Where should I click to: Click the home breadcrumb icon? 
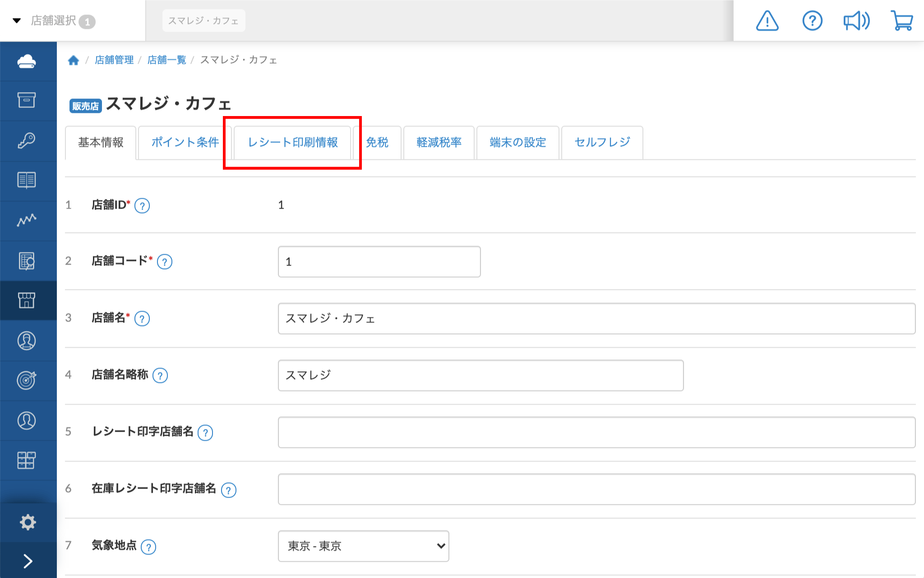click(x=74, y=60)
